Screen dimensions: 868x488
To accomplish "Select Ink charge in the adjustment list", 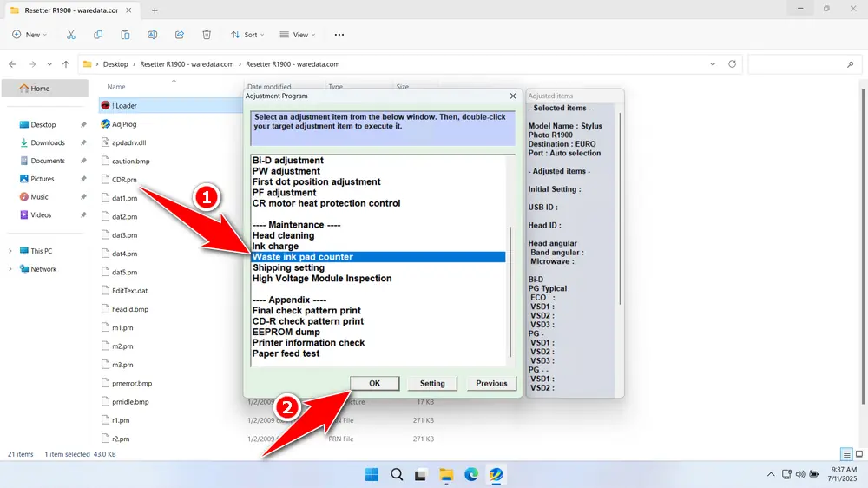I will pyautogui.click(x=275, y=247).
